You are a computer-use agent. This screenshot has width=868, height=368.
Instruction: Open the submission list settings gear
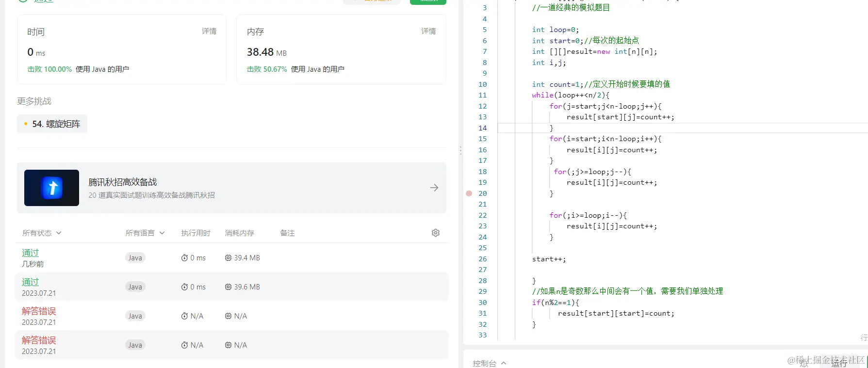[x=436, y=233]
